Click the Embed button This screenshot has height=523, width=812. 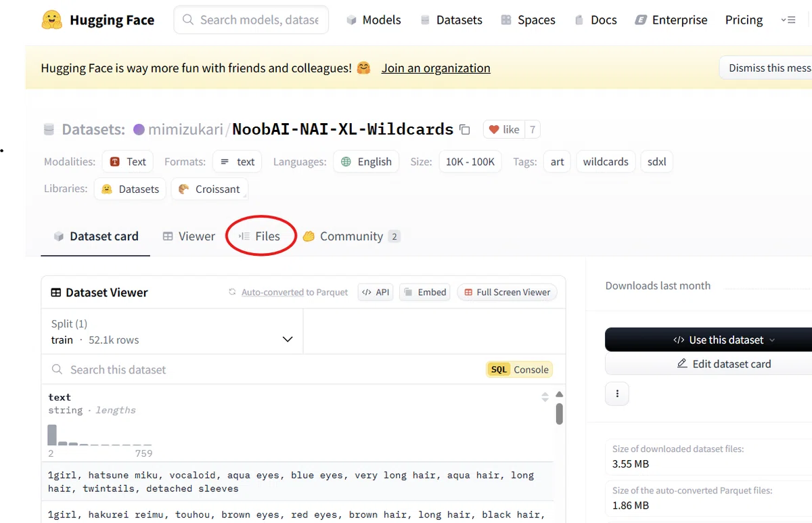coord(424,292)
